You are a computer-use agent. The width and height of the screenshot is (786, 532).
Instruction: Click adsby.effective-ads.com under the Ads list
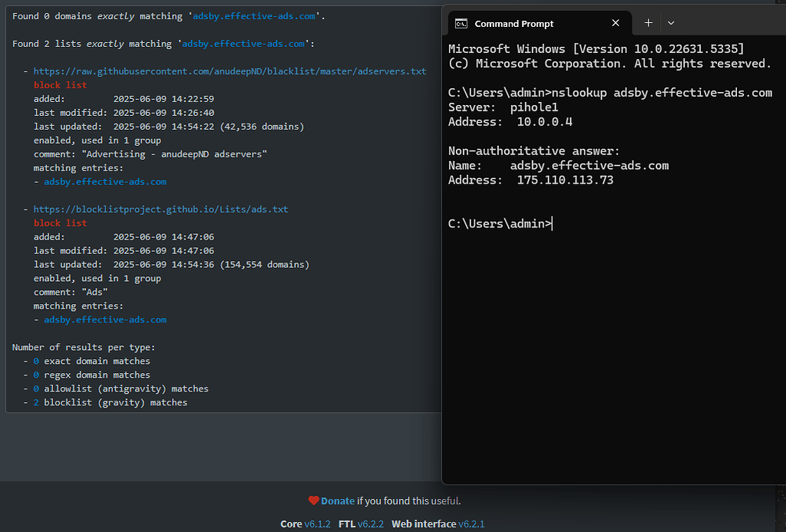(x=104, y=319)
